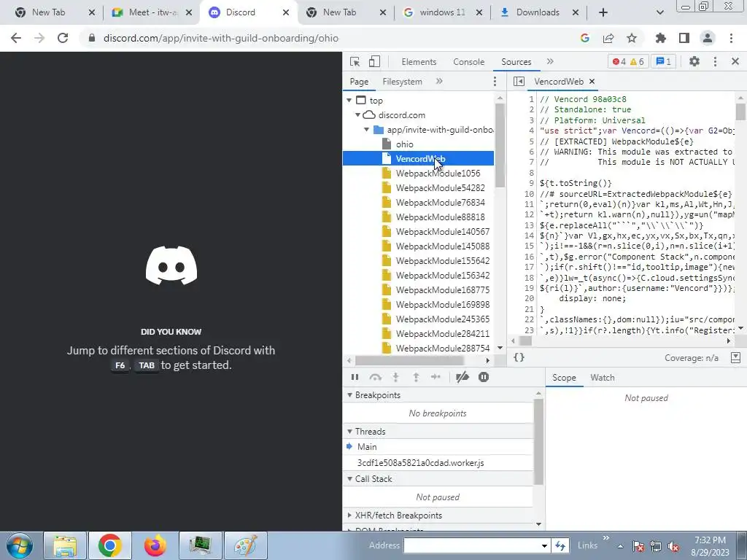Show more DevTools panels chevron
747x560 pixels.
[x=550, y=61]
